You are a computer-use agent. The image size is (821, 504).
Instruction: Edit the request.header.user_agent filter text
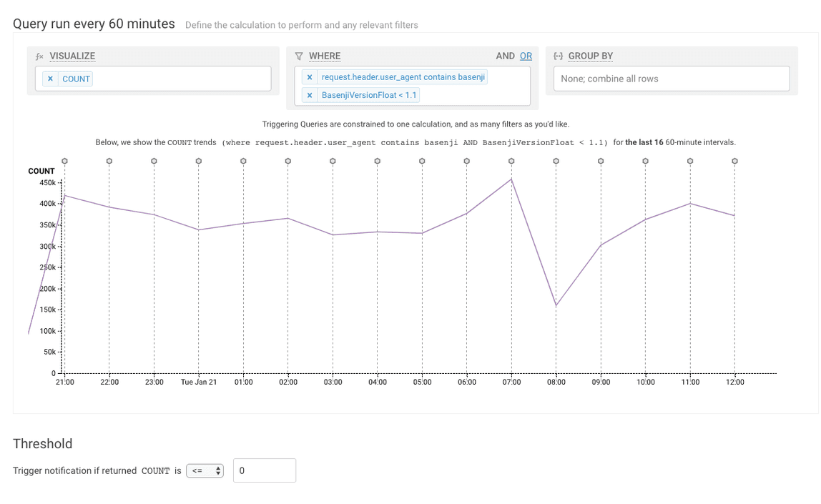pos(403,77)
